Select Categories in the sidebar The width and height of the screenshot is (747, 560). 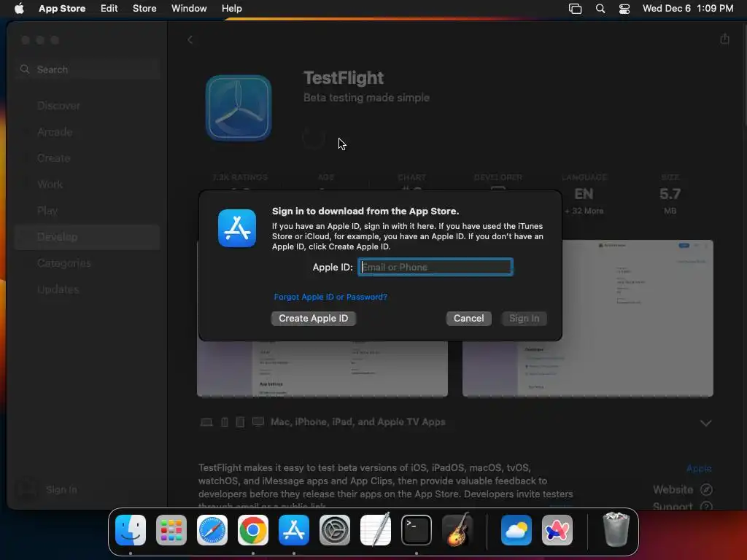88,262
